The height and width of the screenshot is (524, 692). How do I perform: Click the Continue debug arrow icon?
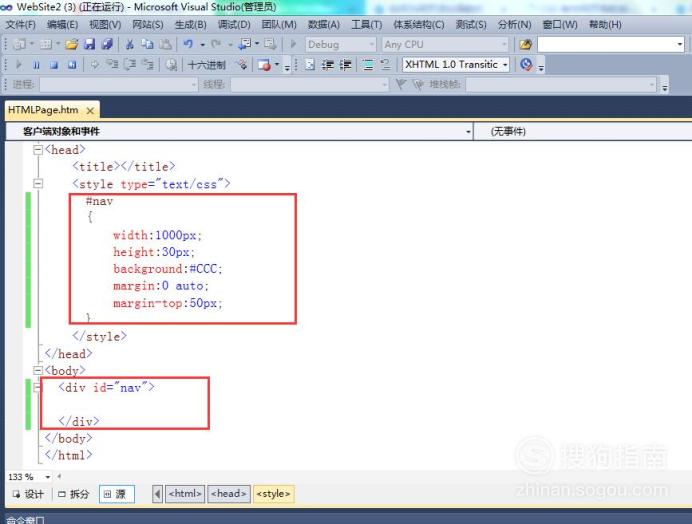(x=19, y=65)
